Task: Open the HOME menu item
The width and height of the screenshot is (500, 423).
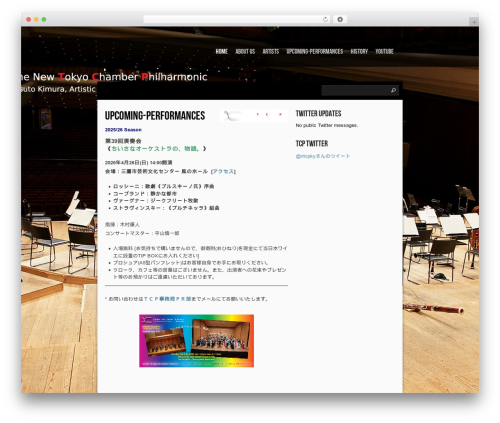Action: [x=222, y=51]
